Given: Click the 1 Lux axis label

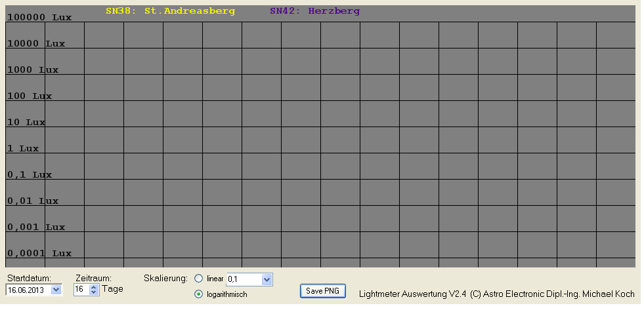Looking at the screenshot, I should pos(23,148).
